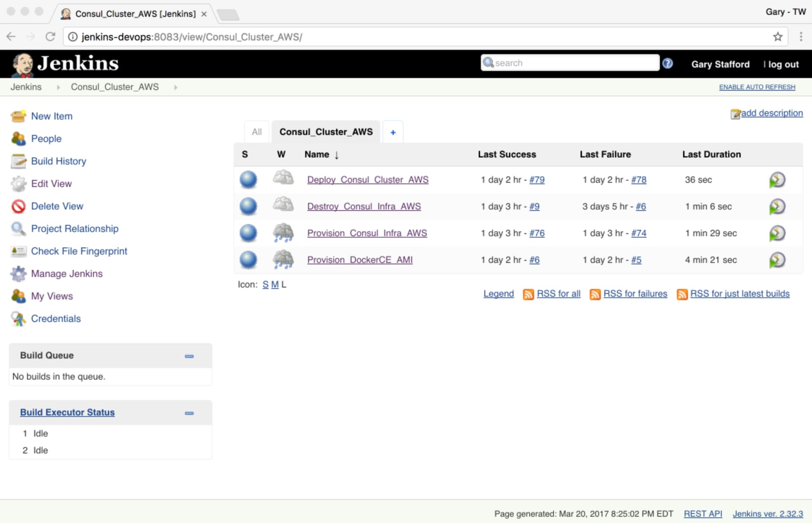Bookmark page with the star icon
The image size is (812, 523).
[777, 37]
